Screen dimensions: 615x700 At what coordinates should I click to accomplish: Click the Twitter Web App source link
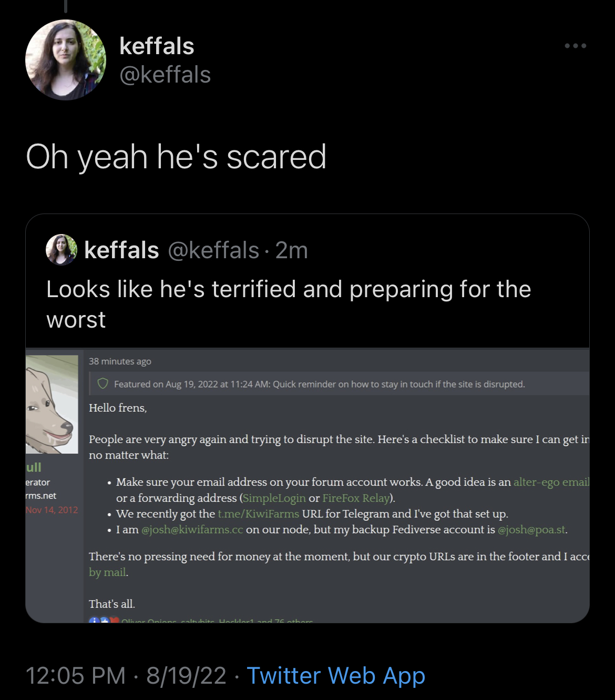[336, 676]
